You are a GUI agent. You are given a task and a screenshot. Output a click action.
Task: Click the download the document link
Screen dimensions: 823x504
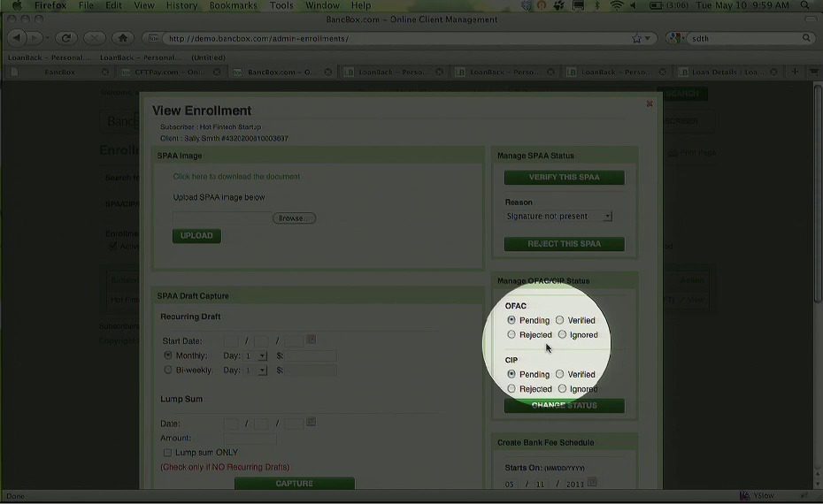click(x=236, y=177)
